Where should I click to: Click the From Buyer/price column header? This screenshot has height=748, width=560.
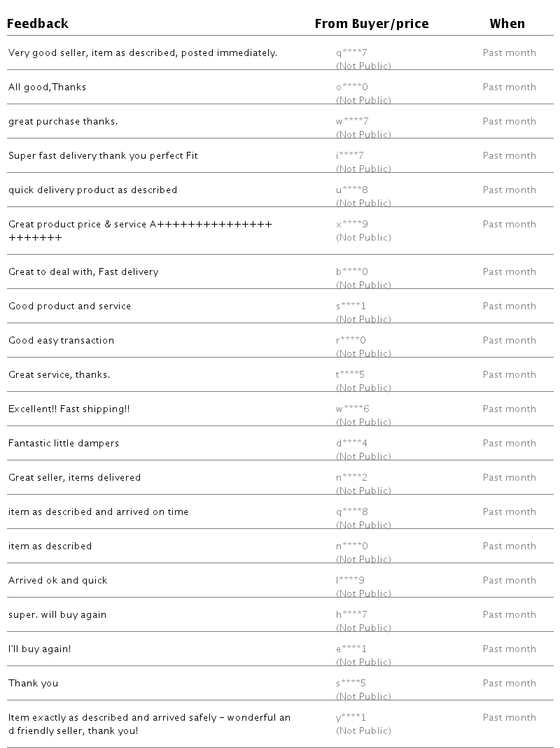371,24
